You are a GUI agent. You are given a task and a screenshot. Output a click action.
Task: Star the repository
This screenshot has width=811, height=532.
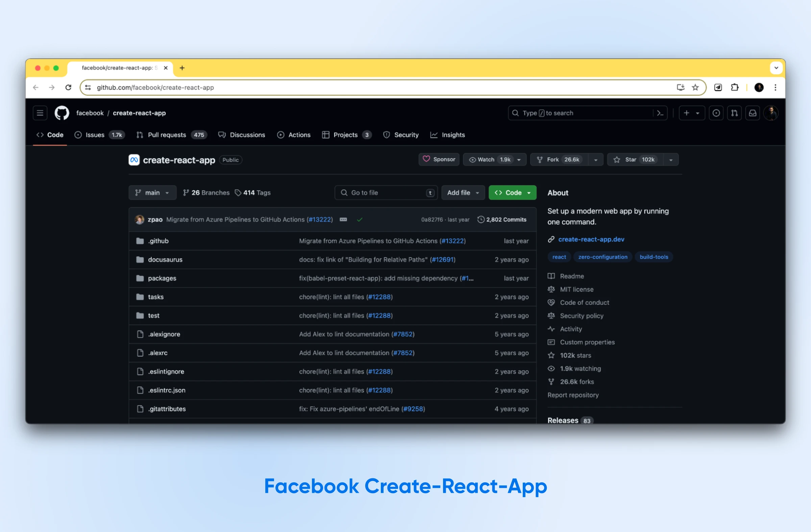(635, 160)
